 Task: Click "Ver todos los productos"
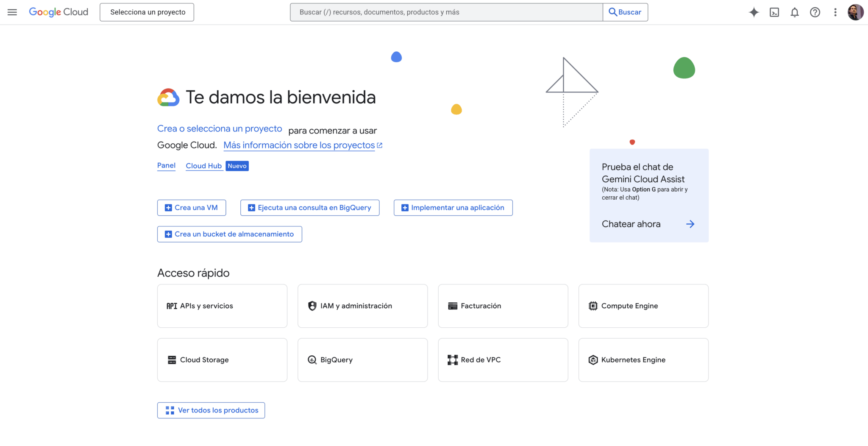(x=211, y=410)
